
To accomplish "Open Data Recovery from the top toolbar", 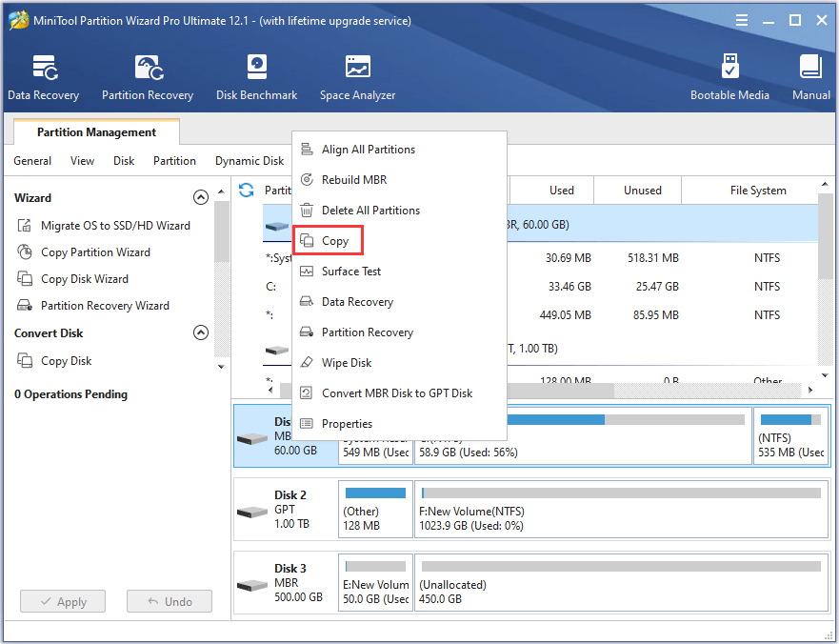I will [44, 77].
